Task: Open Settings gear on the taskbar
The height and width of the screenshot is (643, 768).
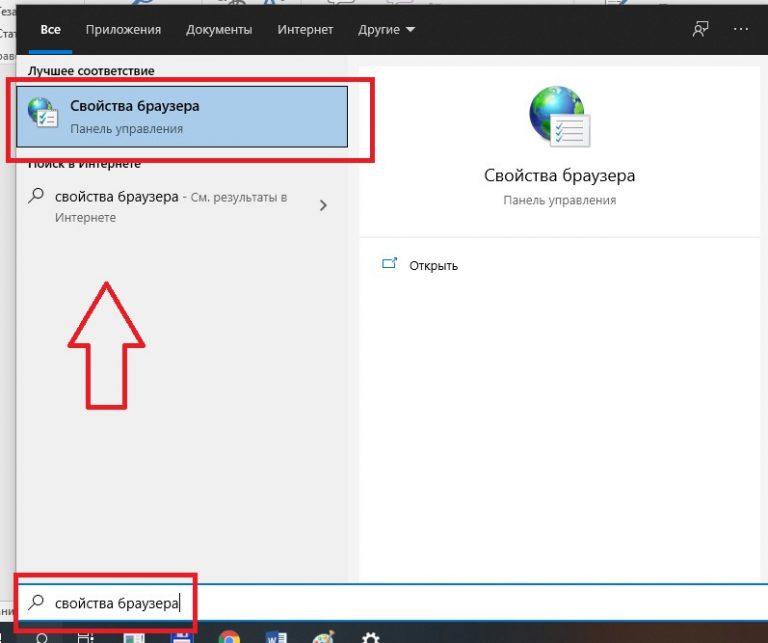Action: (x=370, y=637)
